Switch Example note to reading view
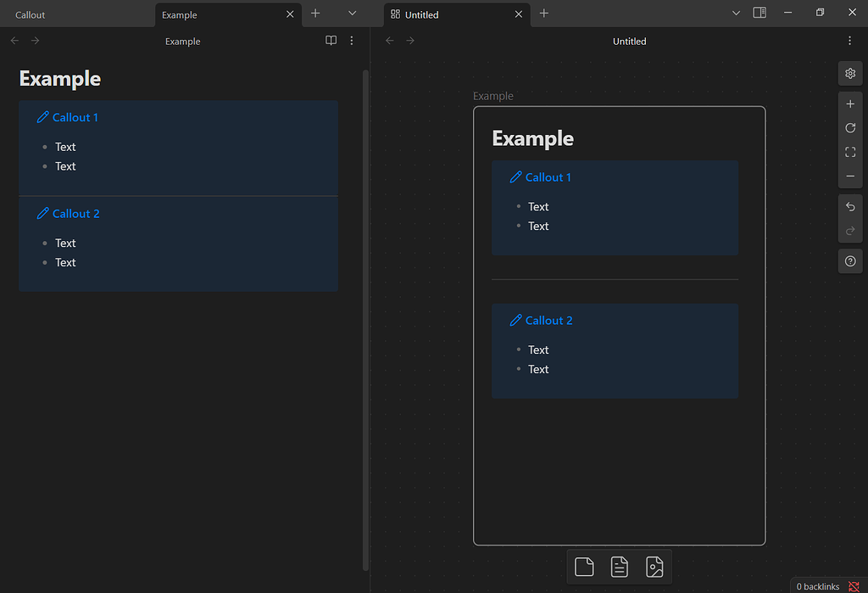Screen dimensions: 868x593 (331, 41)
